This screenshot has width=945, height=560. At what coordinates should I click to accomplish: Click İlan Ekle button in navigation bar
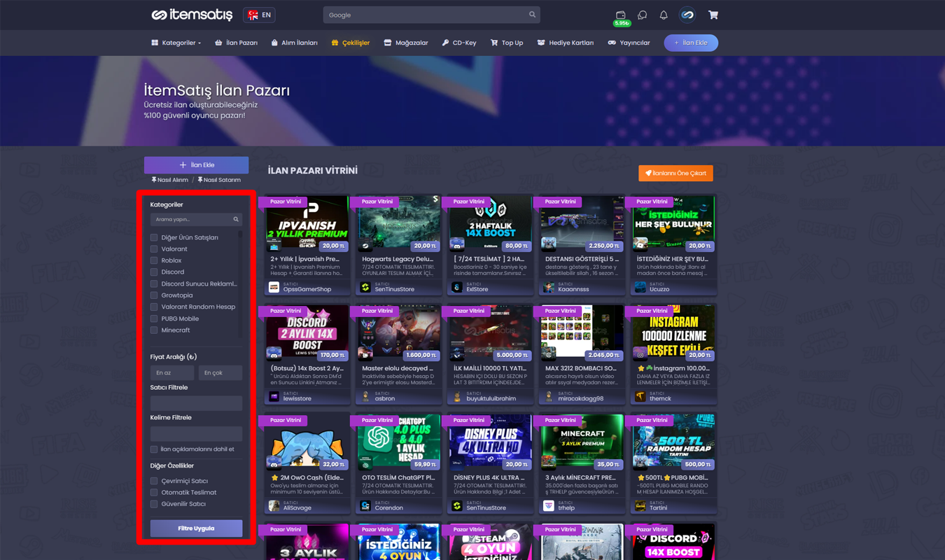point(691,43)
